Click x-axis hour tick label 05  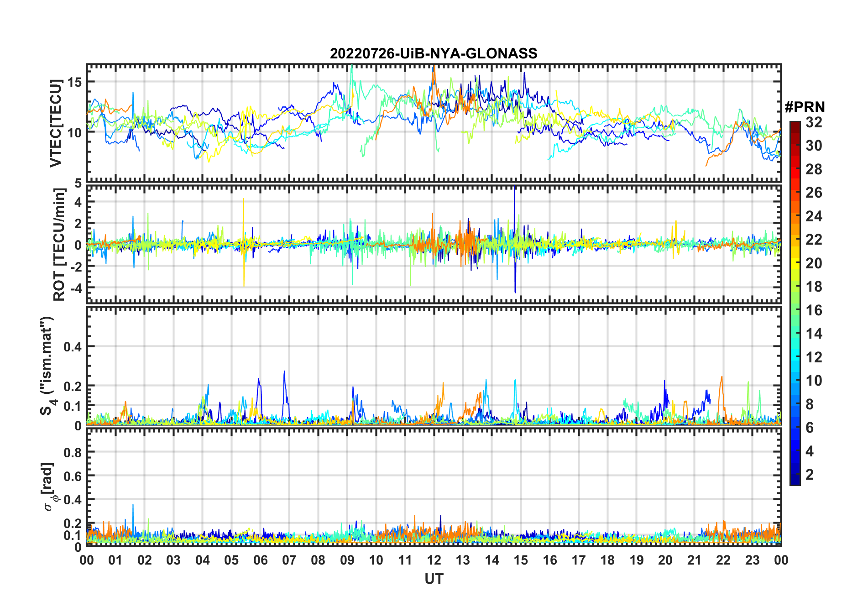click(x=231, y=560)
